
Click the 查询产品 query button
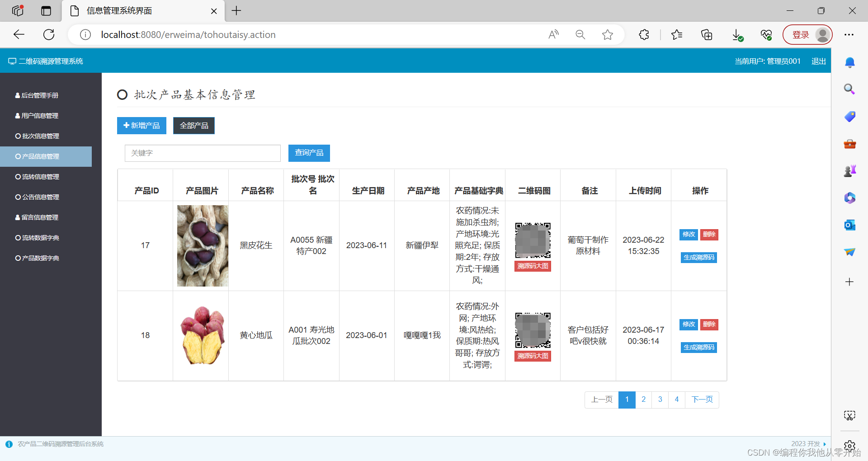309,153
